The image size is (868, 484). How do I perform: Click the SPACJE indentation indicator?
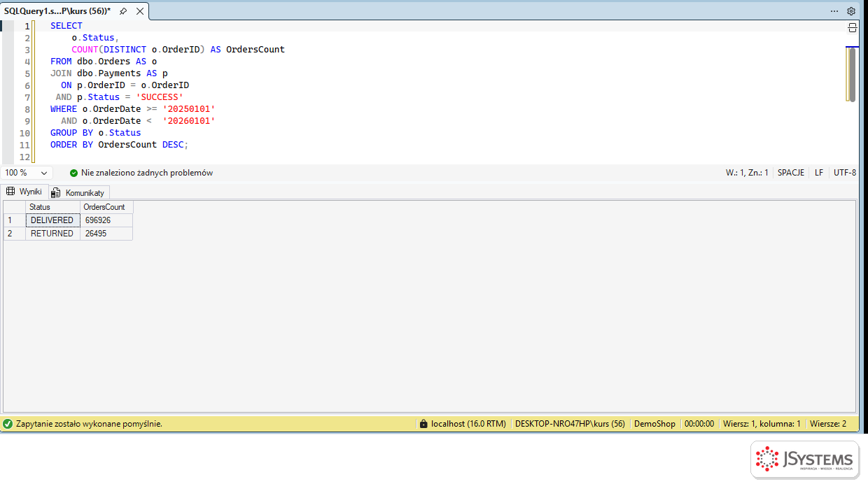tap(791, 173)
